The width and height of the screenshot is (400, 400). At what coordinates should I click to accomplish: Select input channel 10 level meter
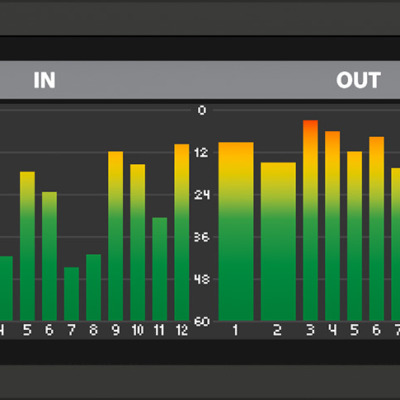click(x=138, y=243)
